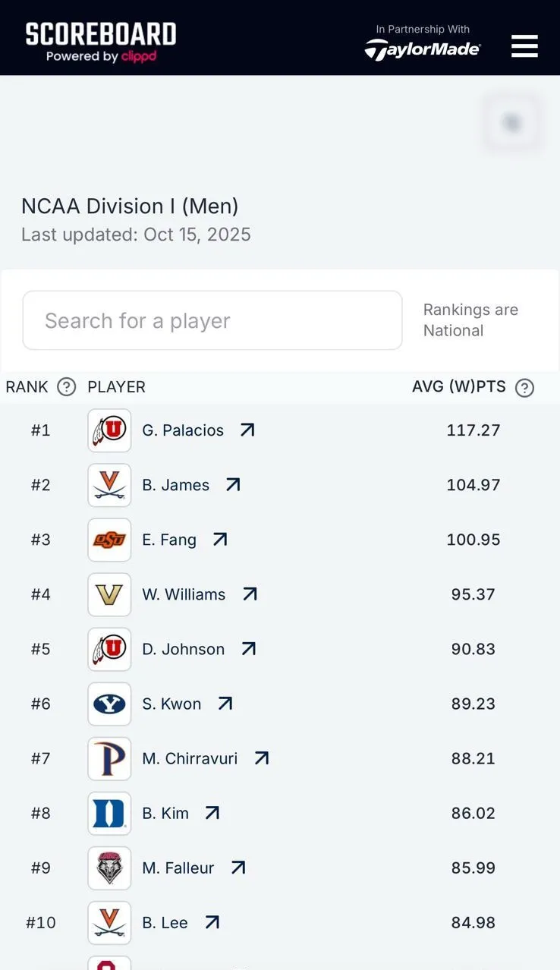The height and width of the screenshot is (970, 560).
Task: Open the hamburger menu
Action: coord(524,46)
